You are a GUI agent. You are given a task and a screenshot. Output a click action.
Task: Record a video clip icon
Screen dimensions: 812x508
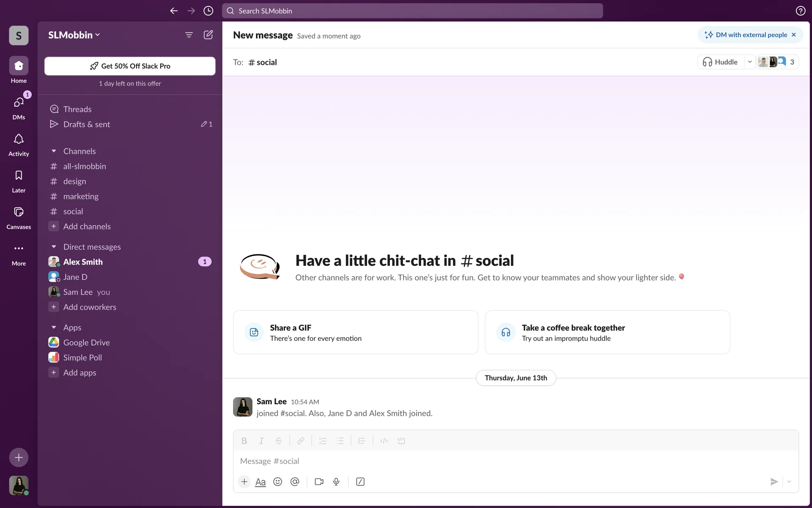[x=319, y=482]
